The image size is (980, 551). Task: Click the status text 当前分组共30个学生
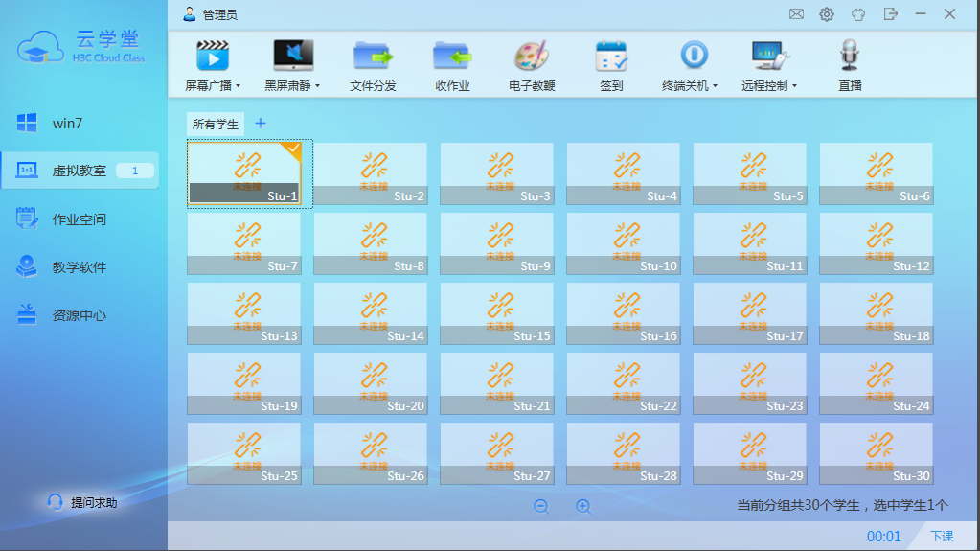click(798, 505)
